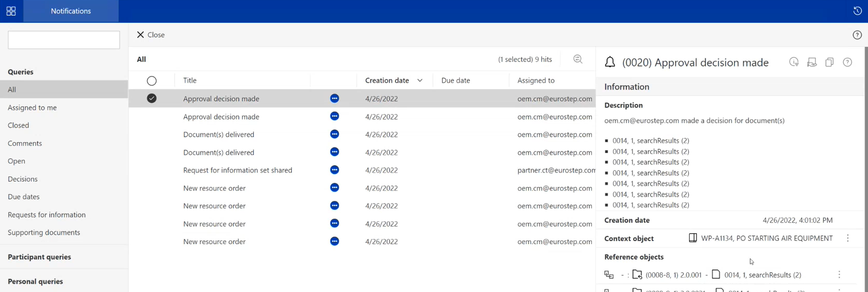Select the Notifications tab
This screenshot has height=292, width=868.
coord(71,11)
